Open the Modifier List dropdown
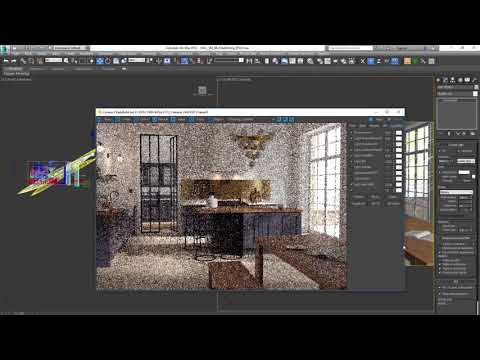The width and height of the screenshot is (480, 360). coord(456,94)
